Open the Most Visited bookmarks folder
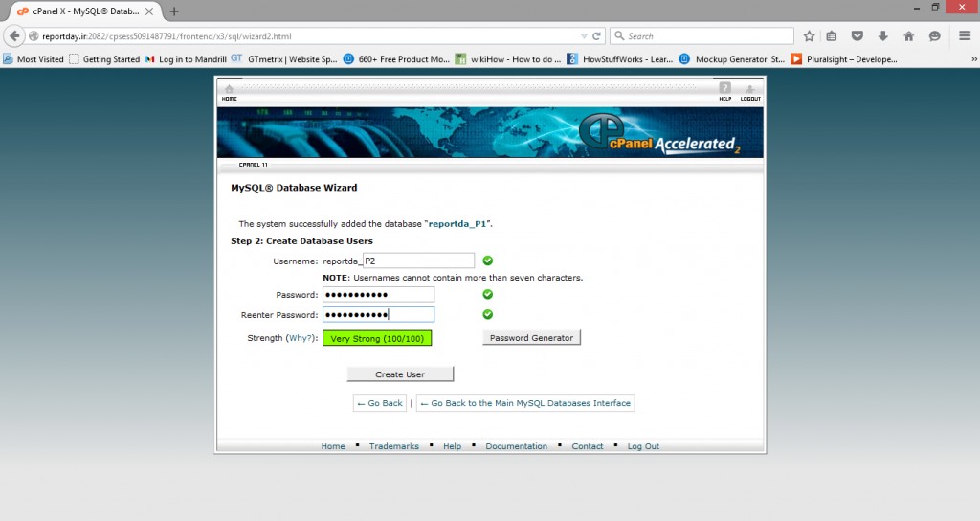 coord(33,58)
